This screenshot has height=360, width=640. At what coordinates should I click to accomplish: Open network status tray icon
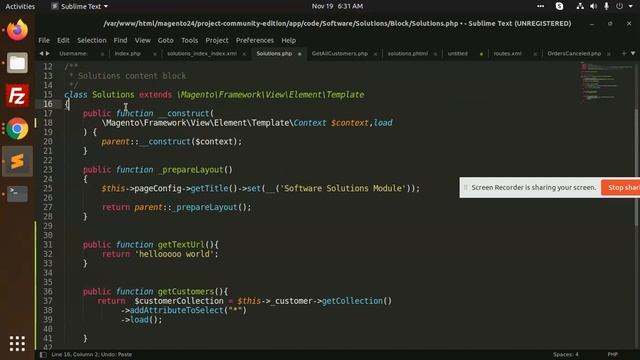(x=580, y=6)
